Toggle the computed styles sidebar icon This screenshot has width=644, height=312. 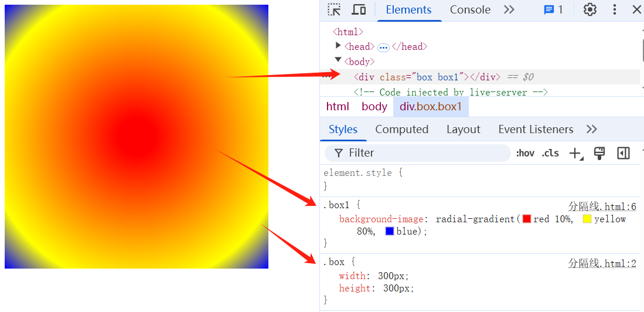623,153
